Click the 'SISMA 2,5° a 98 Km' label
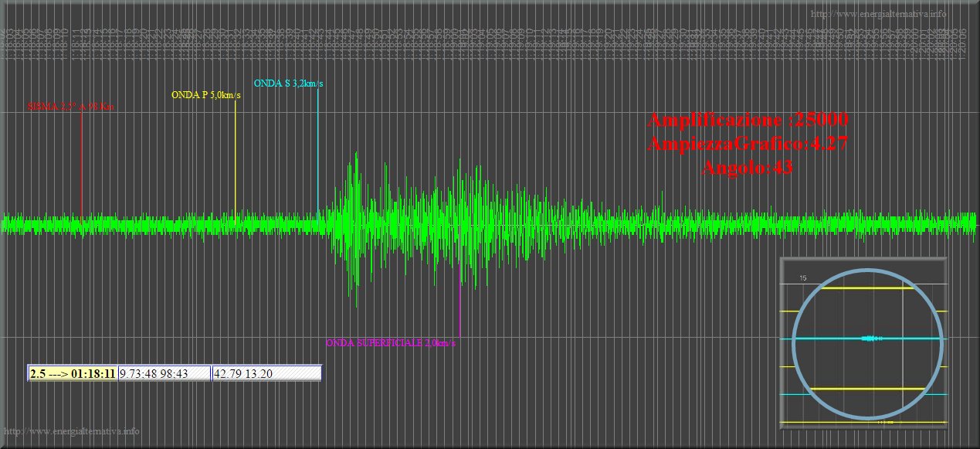 coord(71,106)
